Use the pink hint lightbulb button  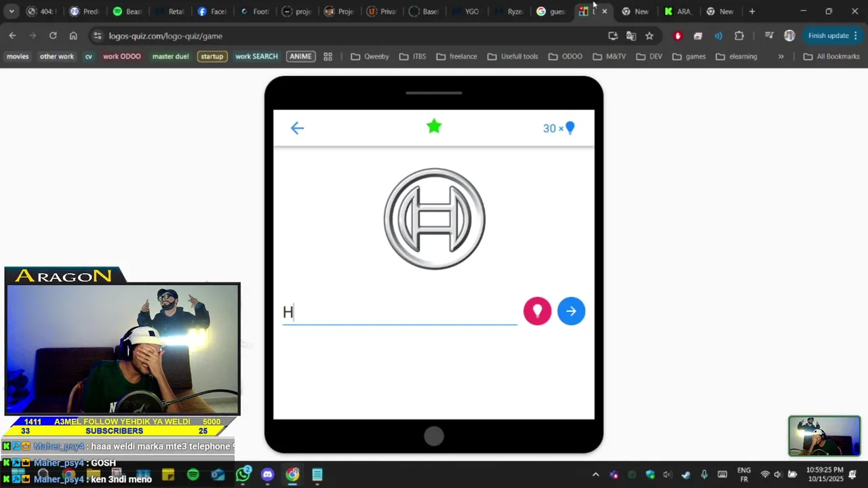pyautogui.click(x=537, y=311)
